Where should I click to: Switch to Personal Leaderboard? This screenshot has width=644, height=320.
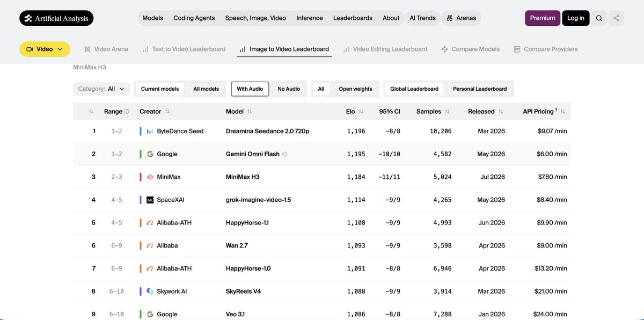pos(480,89)
